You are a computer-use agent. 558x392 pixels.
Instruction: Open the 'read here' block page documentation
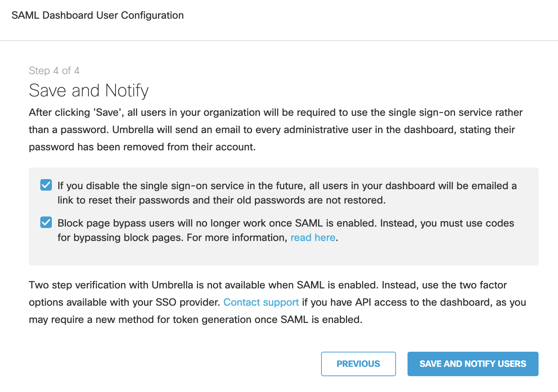[312, 237]
